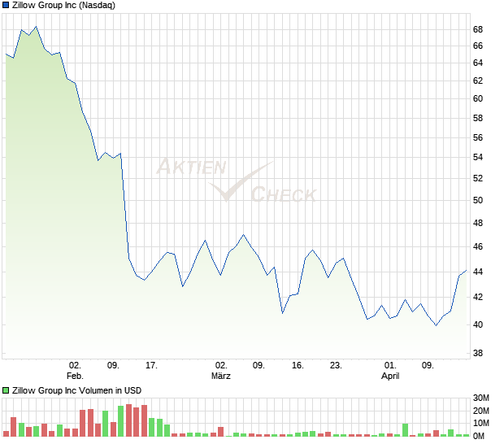Screen dimensions: 504x444
Task: Click the 0M volume axis label
Action: 479,436
